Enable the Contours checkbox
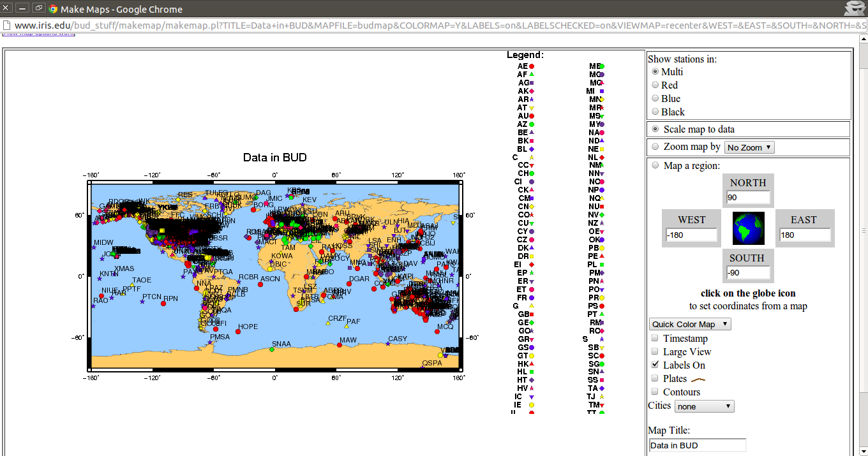 [x=655, y=392]
